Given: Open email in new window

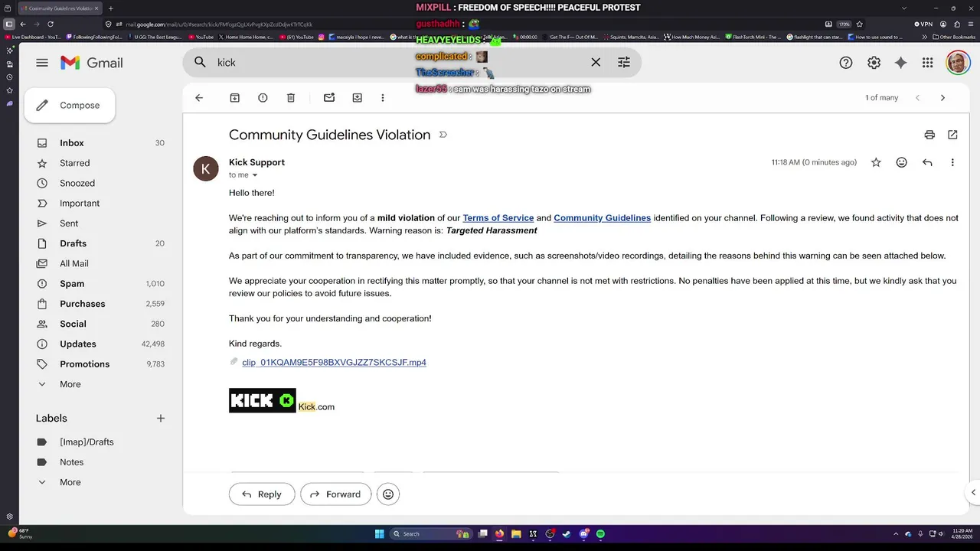Looking at the screenshot, I should click(x=952, y=135).
